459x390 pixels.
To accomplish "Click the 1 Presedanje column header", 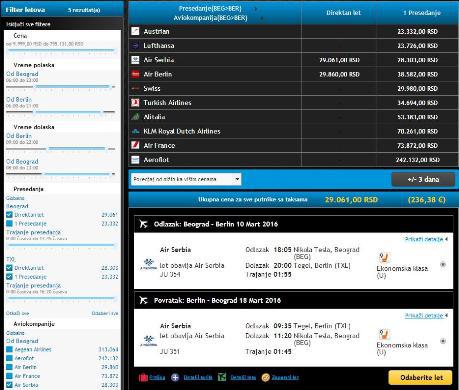I will click(x=422, y=13).
